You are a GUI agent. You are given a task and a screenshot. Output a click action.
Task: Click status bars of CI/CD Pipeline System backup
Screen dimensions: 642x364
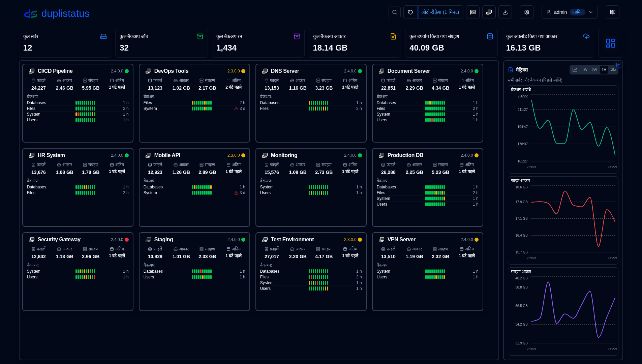tap(85, 114)
